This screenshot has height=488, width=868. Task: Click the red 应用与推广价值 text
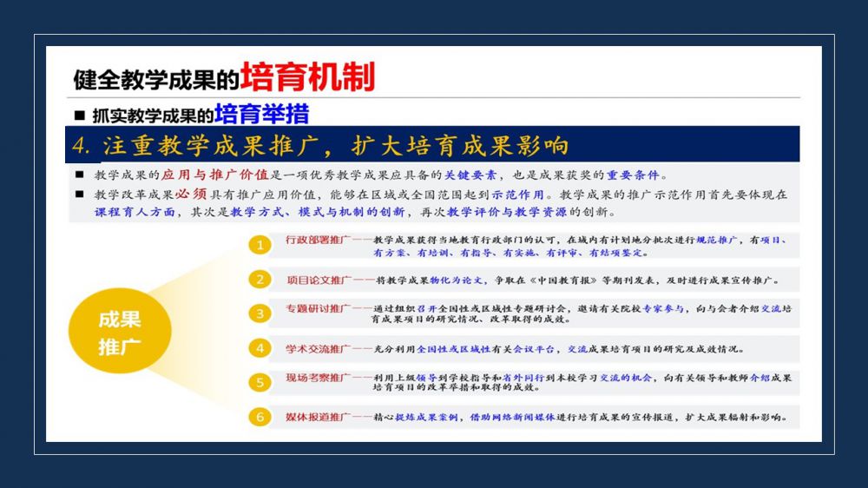pyautogui.click(x=215, y=175)
